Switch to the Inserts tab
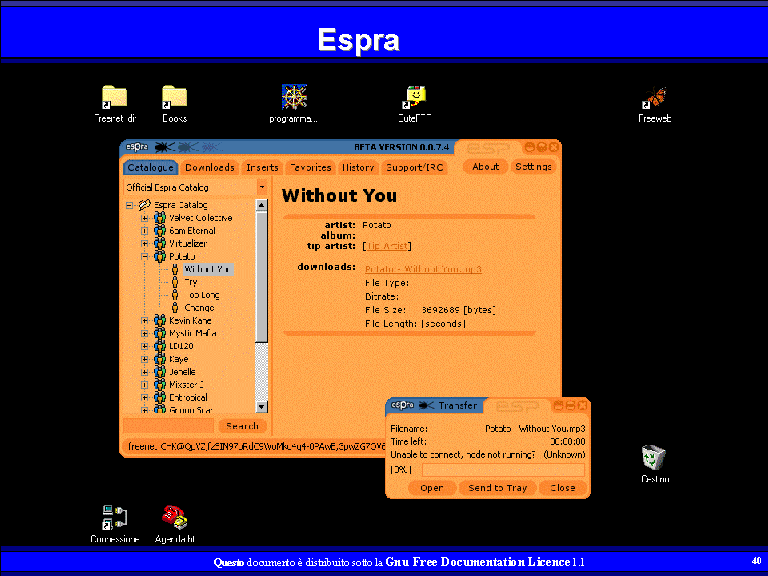Image resolution: width=768 pixels, height=576 pixels. [x=262, y=168]
